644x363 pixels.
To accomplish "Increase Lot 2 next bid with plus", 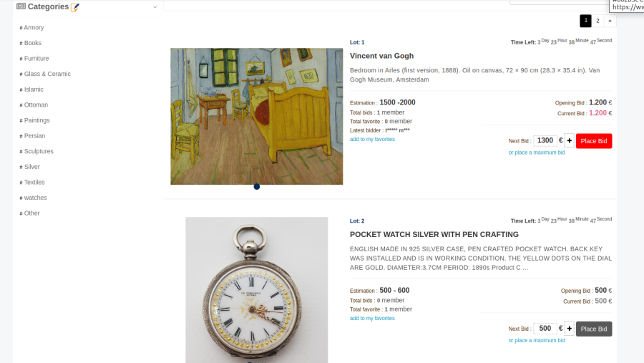I will 570,329.
